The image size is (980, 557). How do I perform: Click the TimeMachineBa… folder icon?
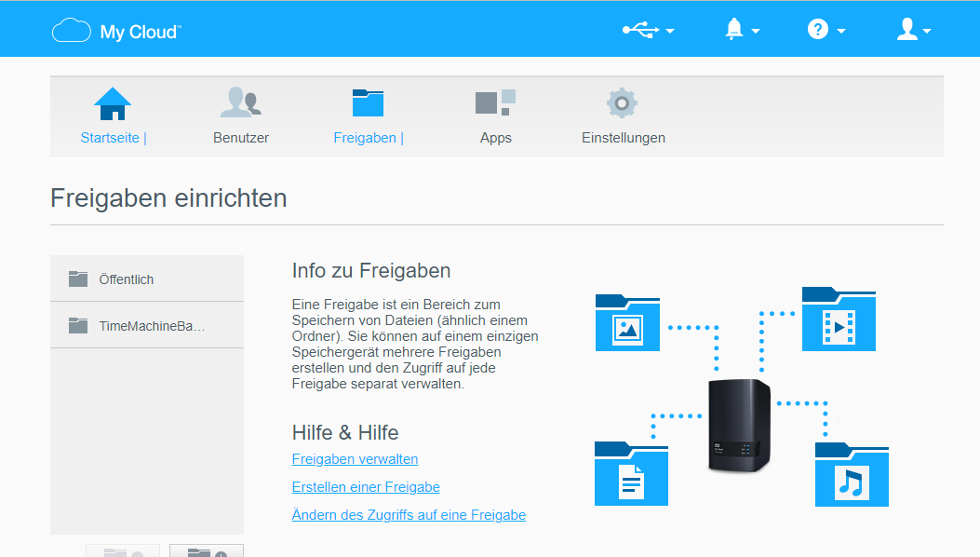78,325
